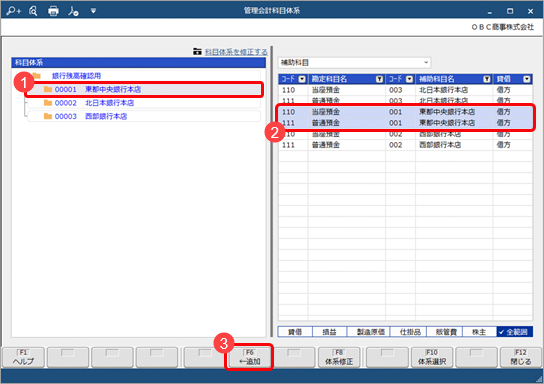Click code 002 in the 111 普通預金 row
The width and height of the screenshot is (544, 384).
[x=396, y=145]
